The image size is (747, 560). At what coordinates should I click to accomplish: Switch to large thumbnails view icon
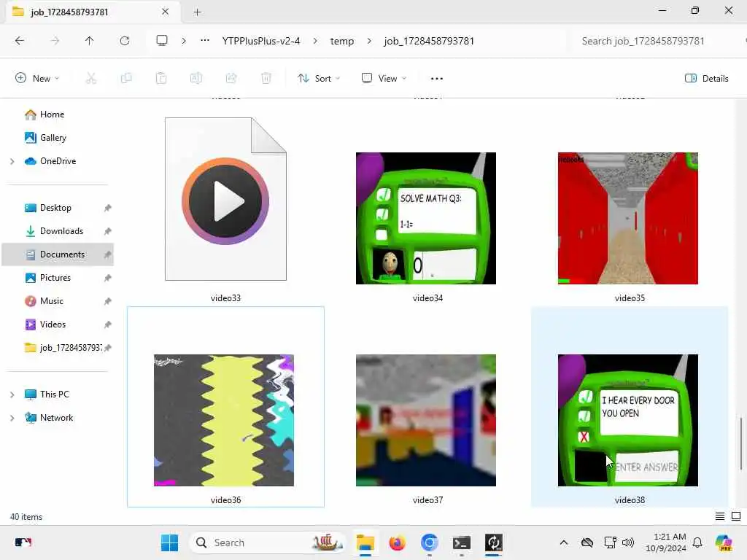(736, 517)
